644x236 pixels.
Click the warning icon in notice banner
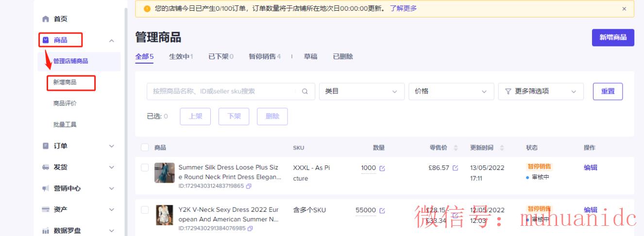click(147, 9)
